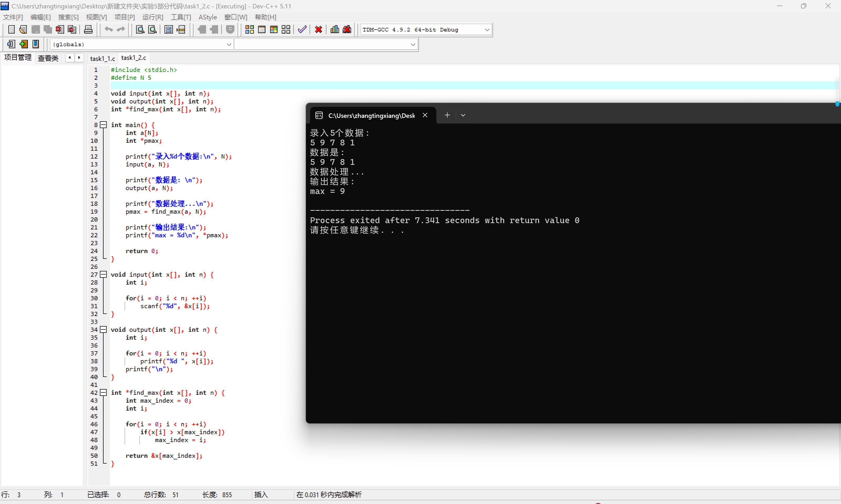
Task: Click the Compile icon with colored squares
Action: click(249, 30)
